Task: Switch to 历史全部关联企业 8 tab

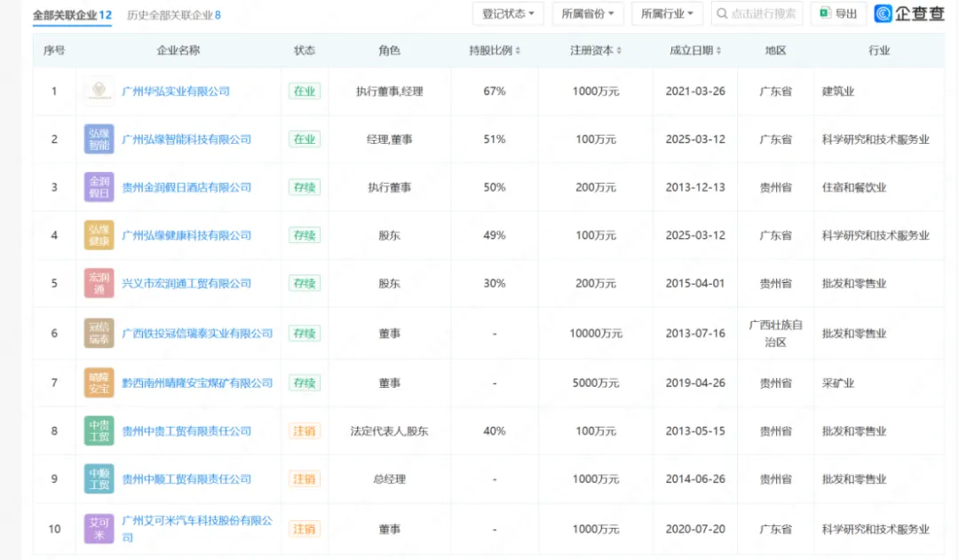Action: (x=174, y=15)
